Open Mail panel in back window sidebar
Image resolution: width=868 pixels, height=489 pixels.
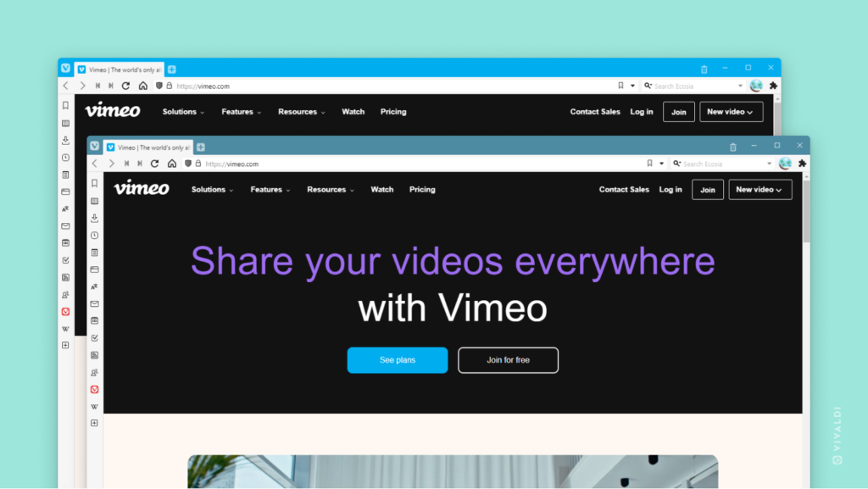[65, 225]
